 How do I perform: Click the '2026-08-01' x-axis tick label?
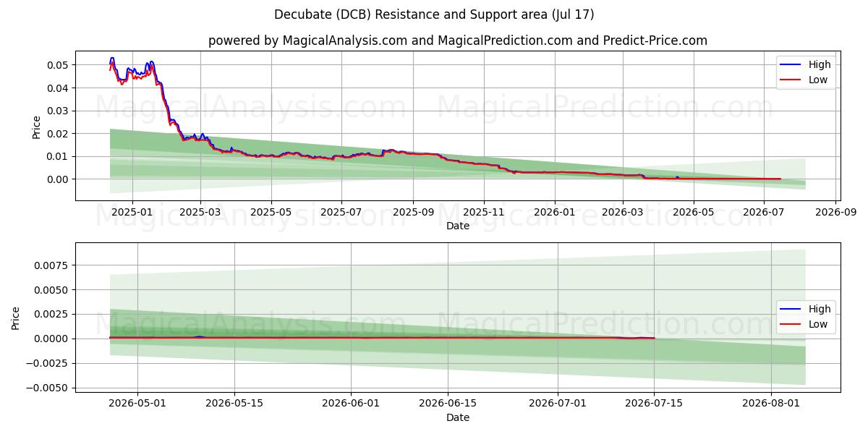tap(772, 404)
